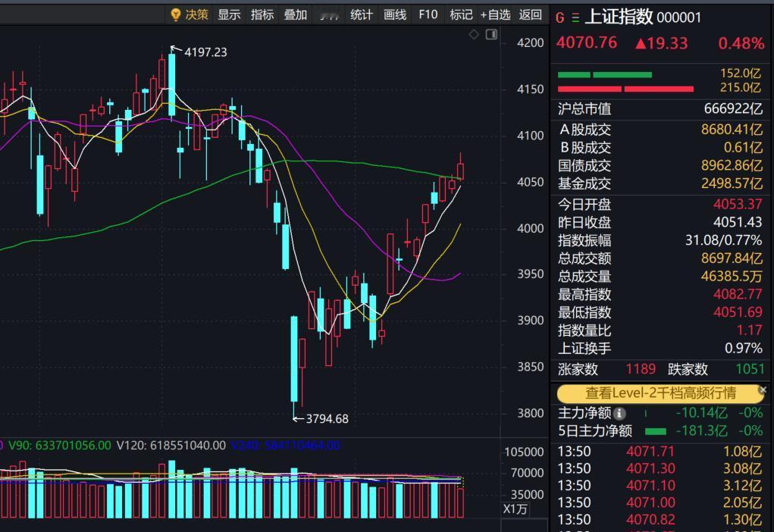Toggle the side panel layout icon
774x532 pixels.
(491, 34)
